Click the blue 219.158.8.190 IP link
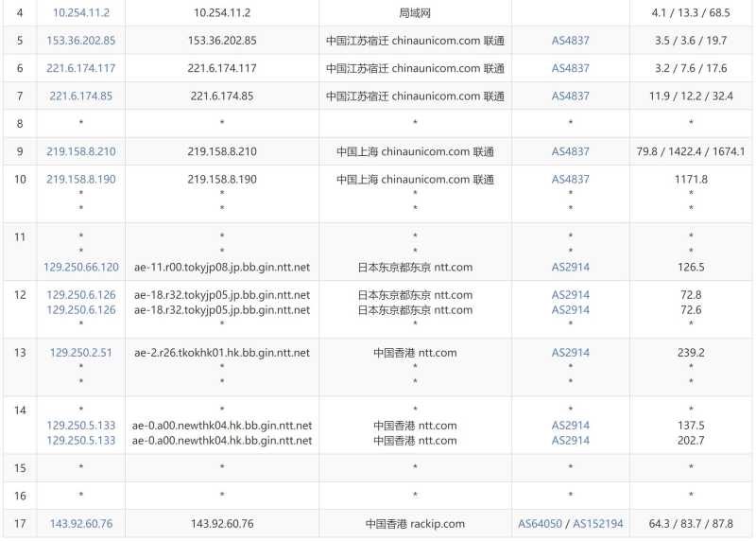This screenshot has width=756, height=541. click(80, 179)
